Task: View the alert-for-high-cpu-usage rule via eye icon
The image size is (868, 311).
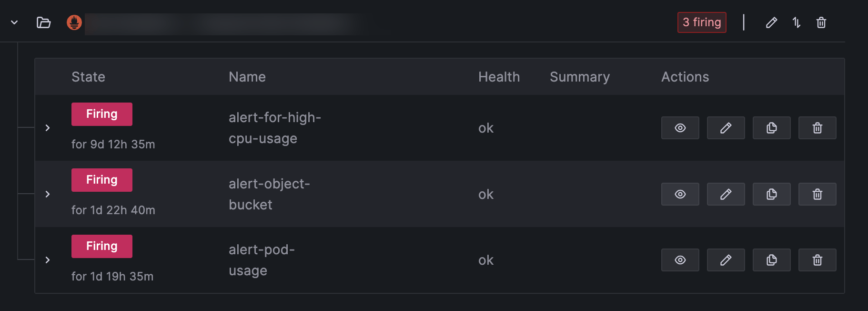Action: point(680,128)
